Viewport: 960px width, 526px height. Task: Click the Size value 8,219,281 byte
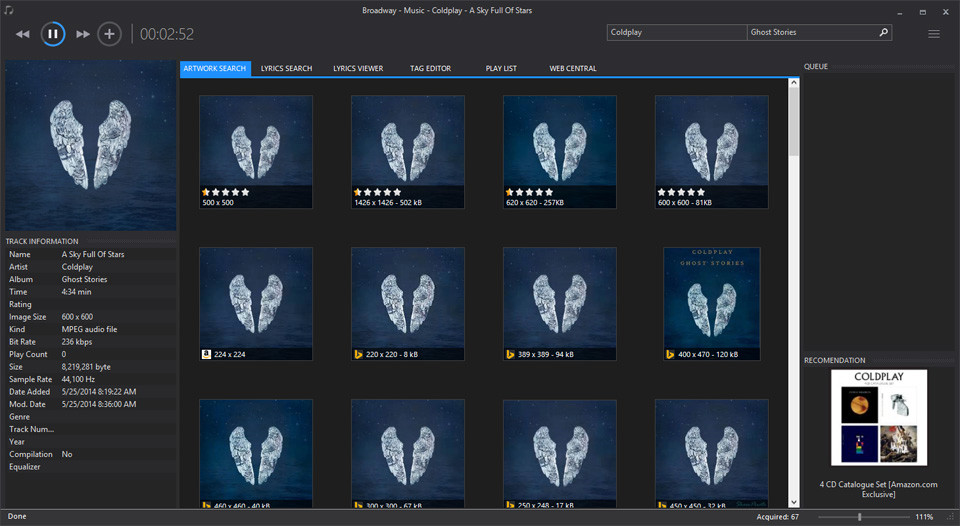coord(86,367)
